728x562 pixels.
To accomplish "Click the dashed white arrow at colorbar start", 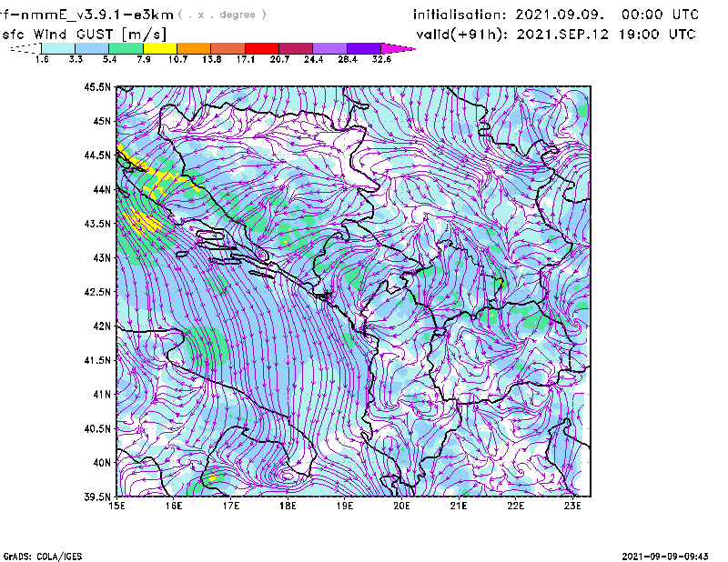I will tap(25, 48).
